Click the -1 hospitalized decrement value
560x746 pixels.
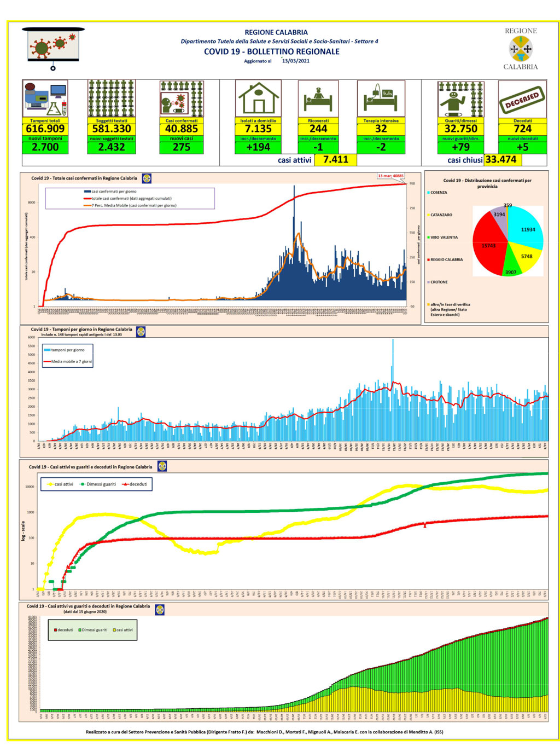click(318, 147)
